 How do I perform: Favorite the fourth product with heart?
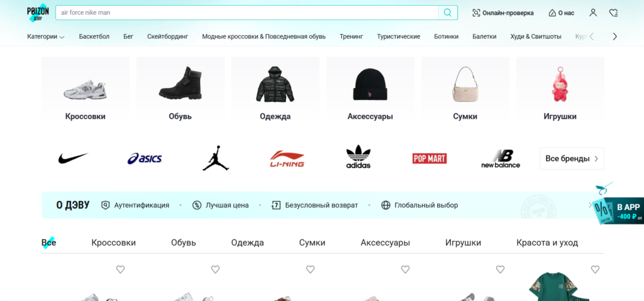click(405, 270)
